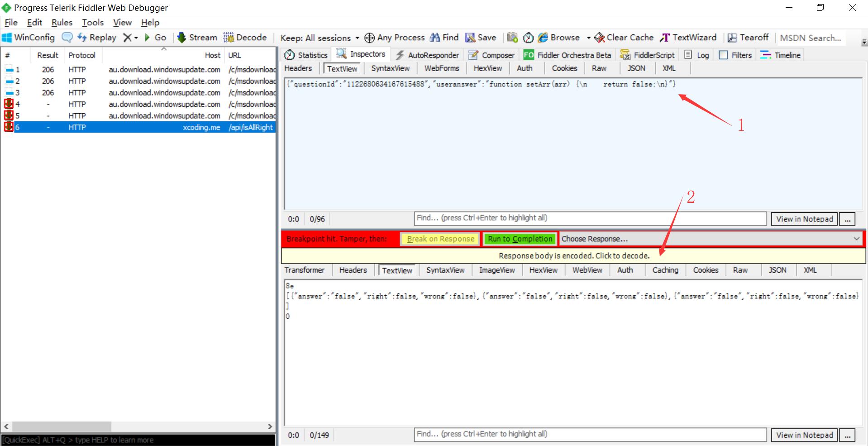Open the Rules menu

pyautogui.click(x=62, y=22)
